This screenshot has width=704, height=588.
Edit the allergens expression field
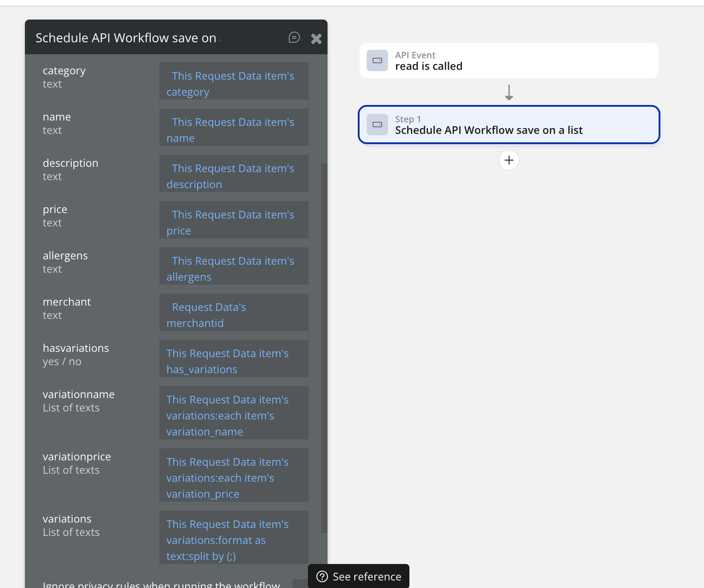click(x=234, y=266)
